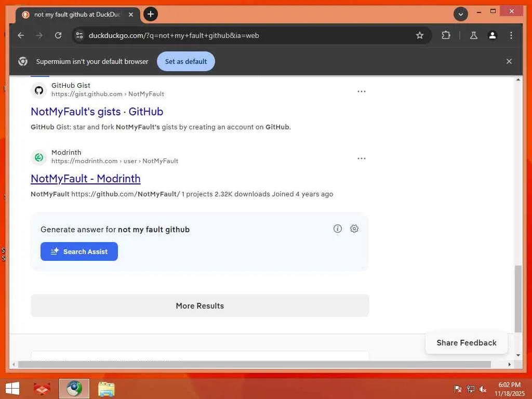Click the muted volume tray icon
This screenshot has width=532, height=399.
pyautogui.click(x=483, y=389)
